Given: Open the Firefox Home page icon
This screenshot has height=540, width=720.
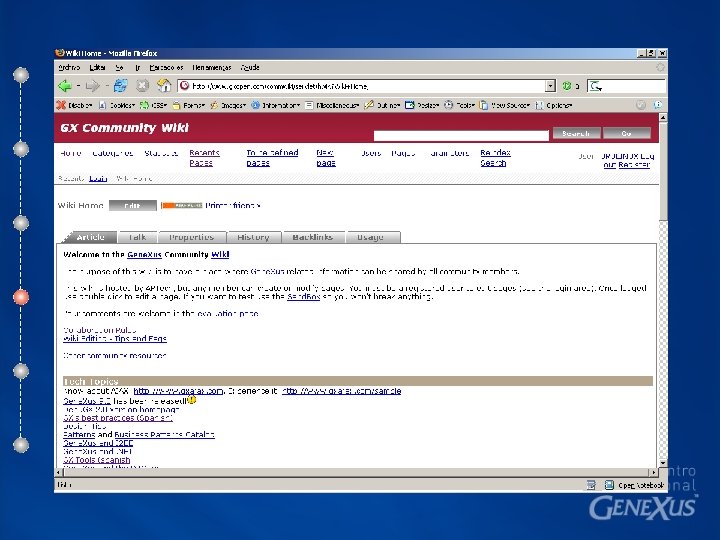Looking at the screenshot, I should [x=164, y=86].
